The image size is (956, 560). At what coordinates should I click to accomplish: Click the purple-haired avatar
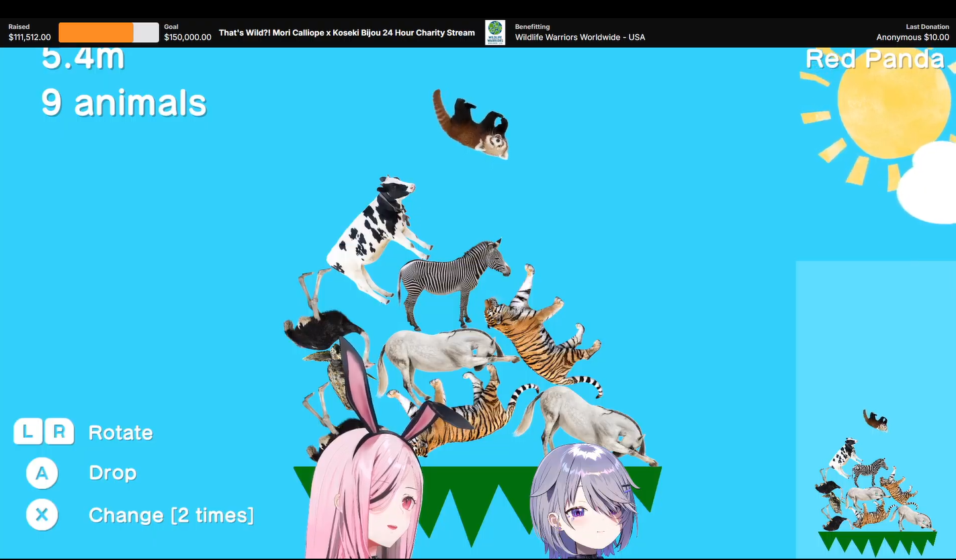coord(584,502)
